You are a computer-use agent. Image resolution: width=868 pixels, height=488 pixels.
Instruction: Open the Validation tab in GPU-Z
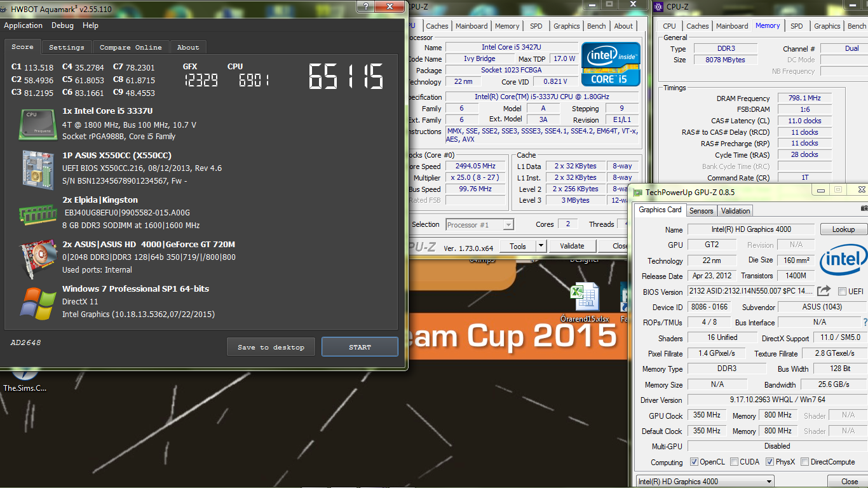pyautogui.click(x=736, y=210)
